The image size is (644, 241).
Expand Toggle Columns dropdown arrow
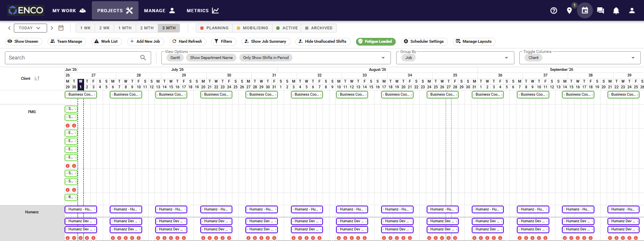(633, 58)
